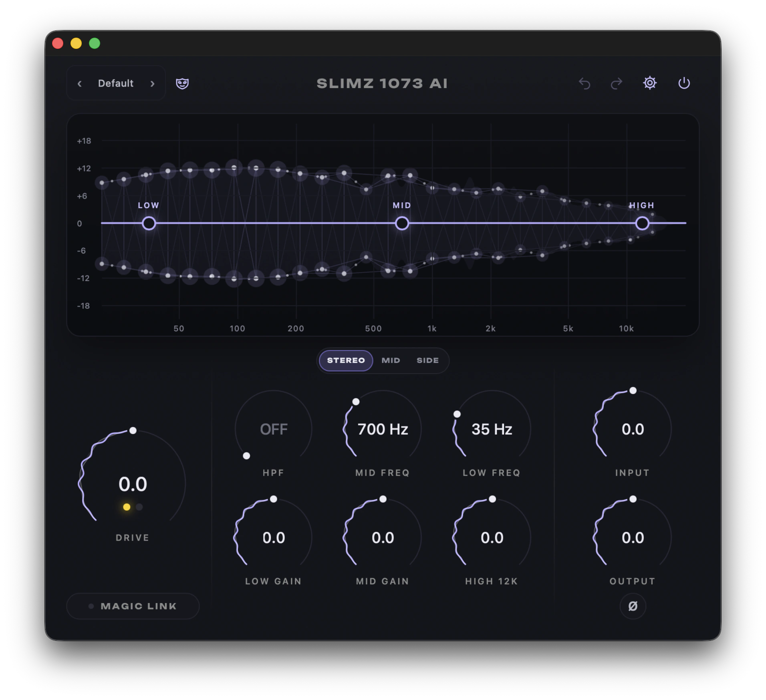Image resolution: width=766 pixels, height=700 pixels.
Task: Select the grey drive mode dot
Action: coord(139,507)
